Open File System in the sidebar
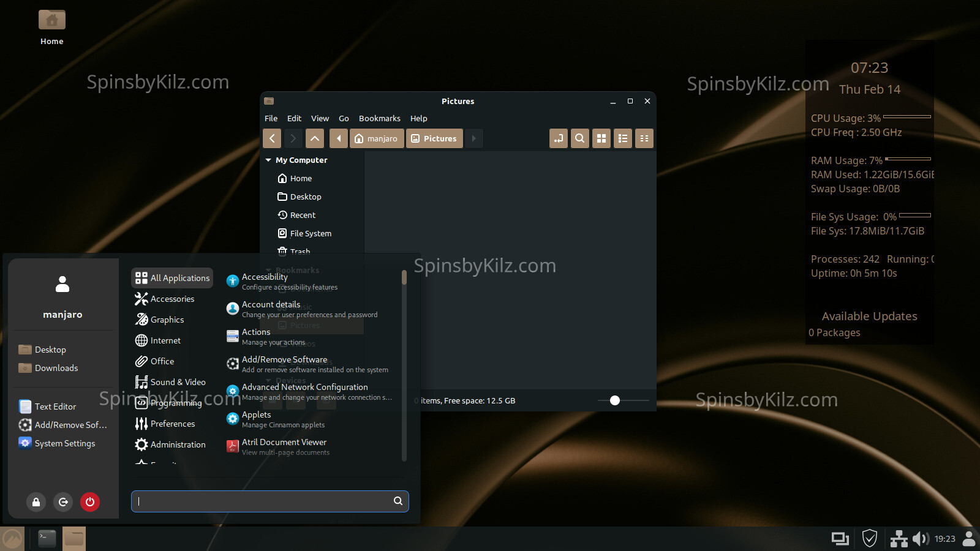The image size is (980, 551). pos(311,233)
